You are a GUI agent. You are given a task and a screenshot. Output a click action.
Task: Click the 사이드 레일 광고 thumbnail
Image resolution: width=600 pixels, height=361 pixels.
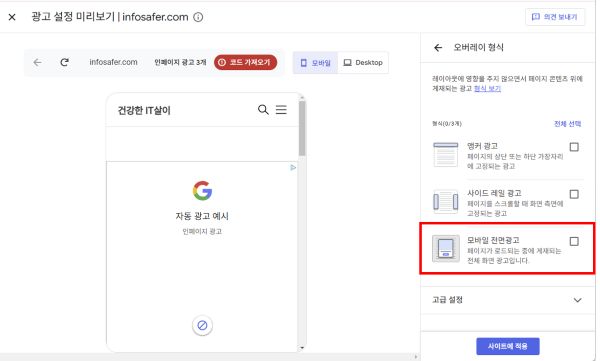pyautogui.click(x=446, y=202)
